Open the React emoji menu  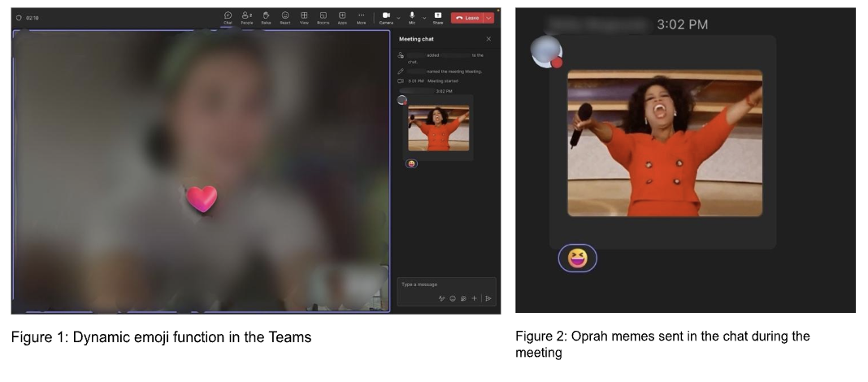(x=285, y=17)
